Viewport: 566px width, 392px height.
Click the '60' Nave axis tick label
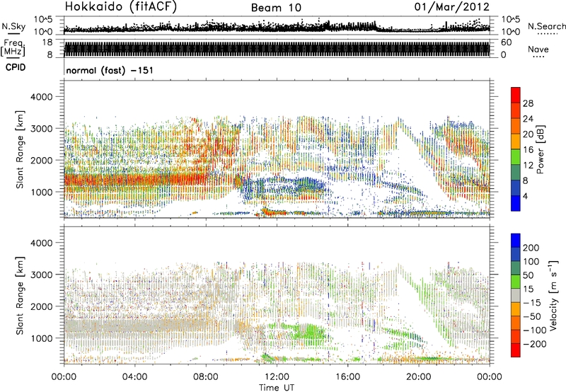pos(507,42)
